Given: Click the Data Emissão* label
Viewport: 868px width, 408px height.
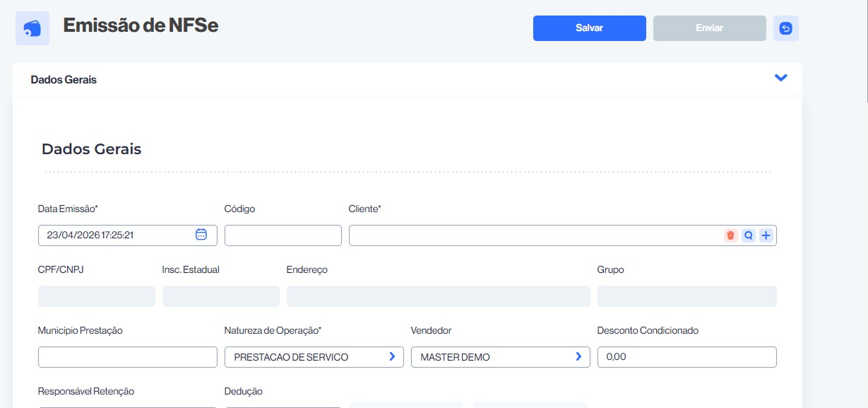Looking at the screenshot, I should tap(68, 209).
